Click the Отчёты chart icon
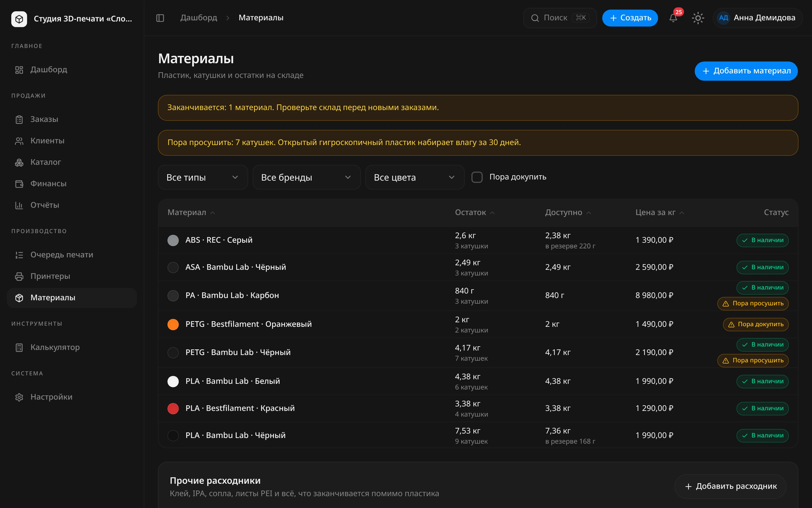This screenshot has height=508, width=812. click(19, 205)
